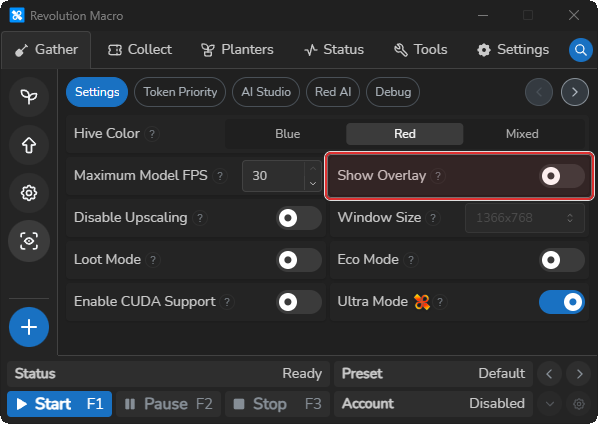Open the sprout field icon in sidebar
Image resolution: width=598 pixels, height=424 pixels.
29,96
